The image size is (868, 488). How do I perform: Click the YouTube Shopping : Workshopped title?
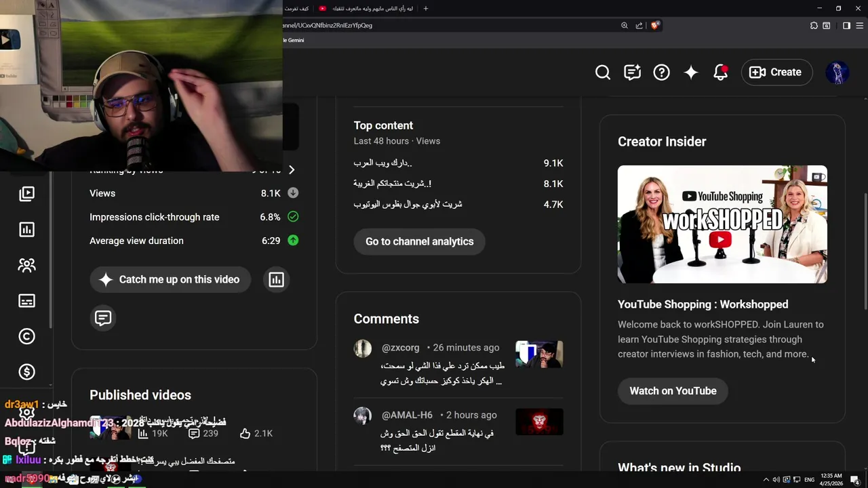pyautogui.click(x=703, y=304)
